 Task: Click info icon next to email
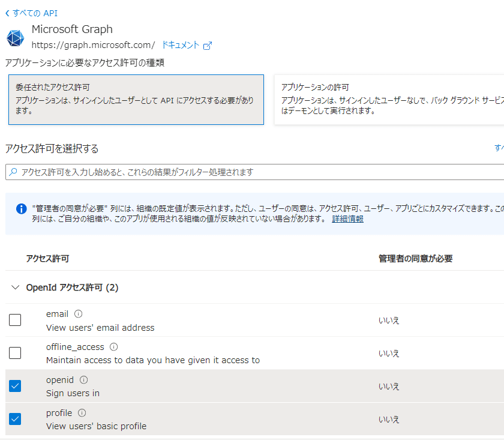pos(79,313)
